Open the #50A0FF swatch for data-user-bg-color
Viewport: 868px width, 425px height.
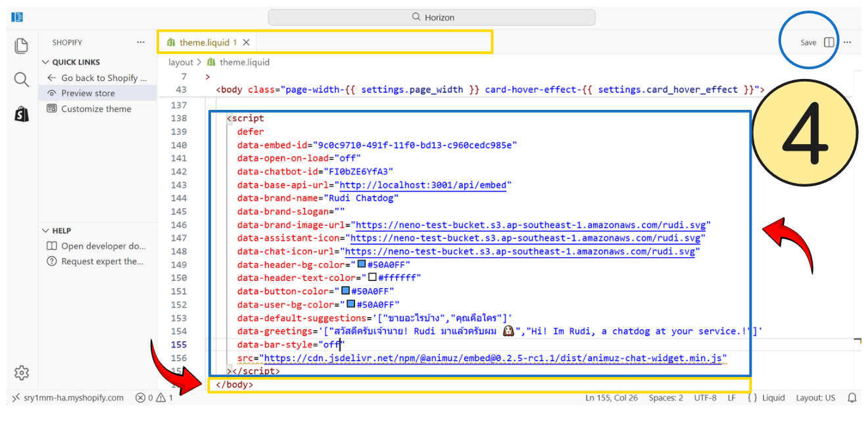coord(350,304)
